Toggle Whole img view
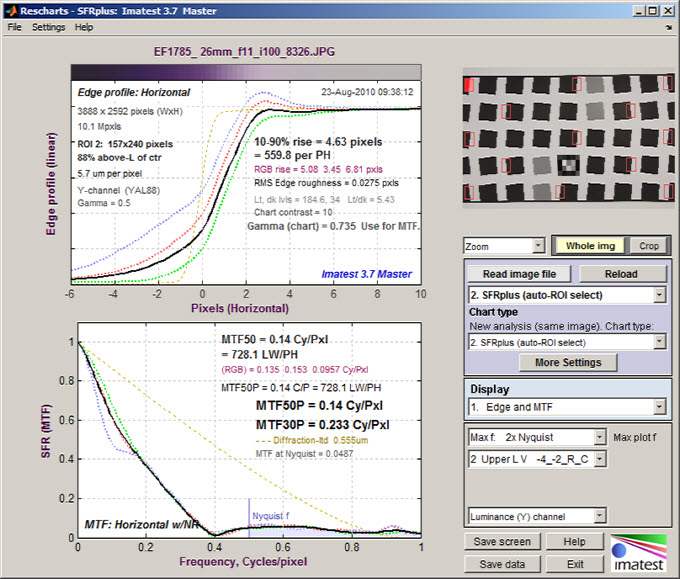 pos(590,246)
